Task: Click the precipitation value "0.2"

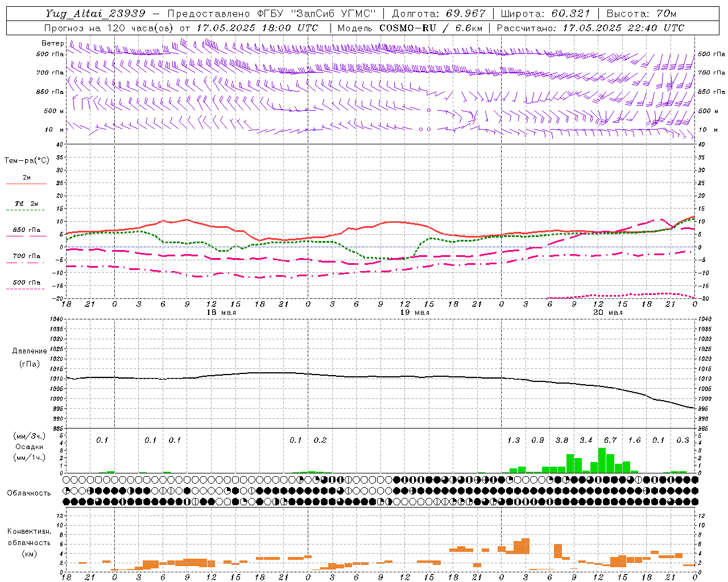Action: point(320,440)
